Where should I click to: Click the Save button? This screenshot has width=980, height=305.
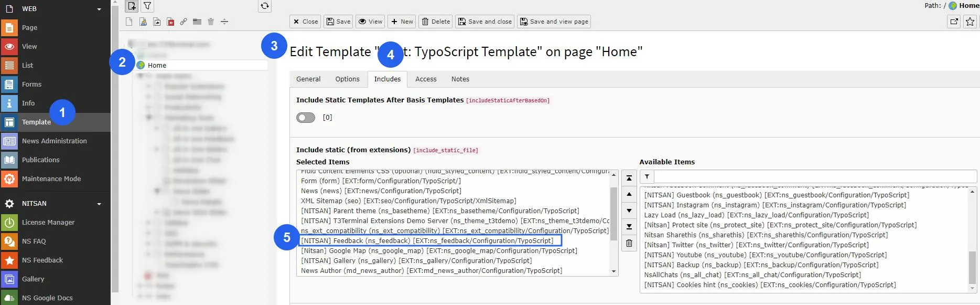(x=339, y=22)
